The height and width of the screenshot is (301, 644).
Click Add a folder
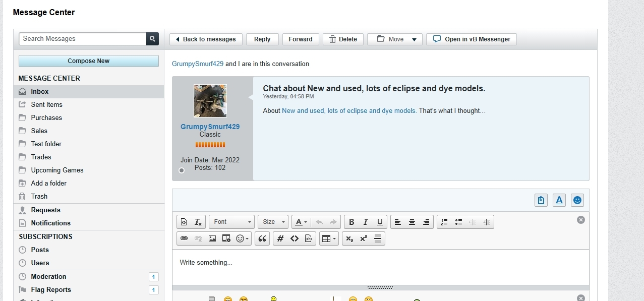[89, 183]
